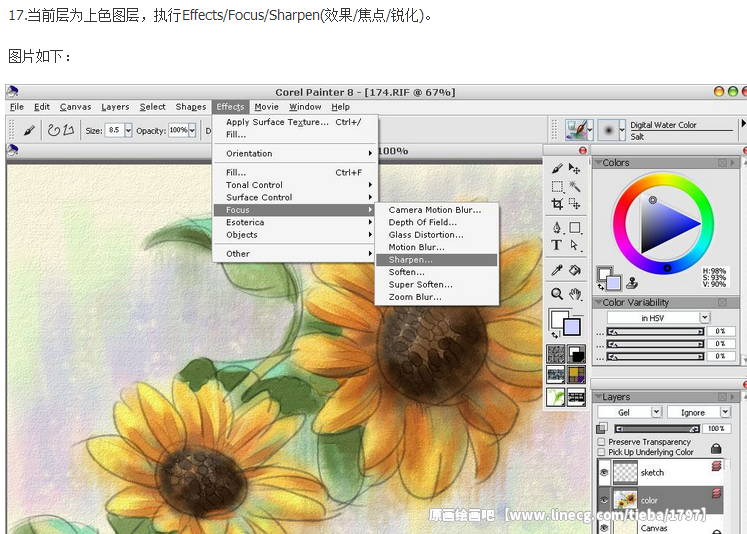Choose Sharpen from Focus submenu

tap(436, 260)
